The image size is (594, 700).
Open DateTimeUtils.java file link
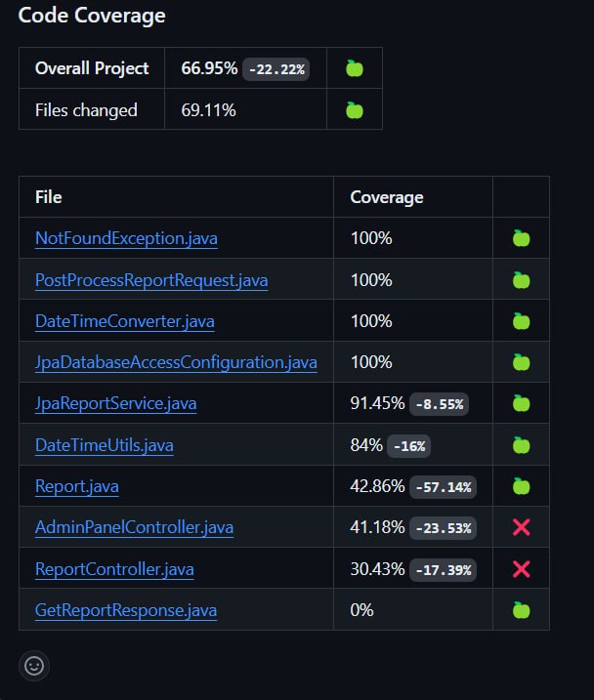point(104,445)
